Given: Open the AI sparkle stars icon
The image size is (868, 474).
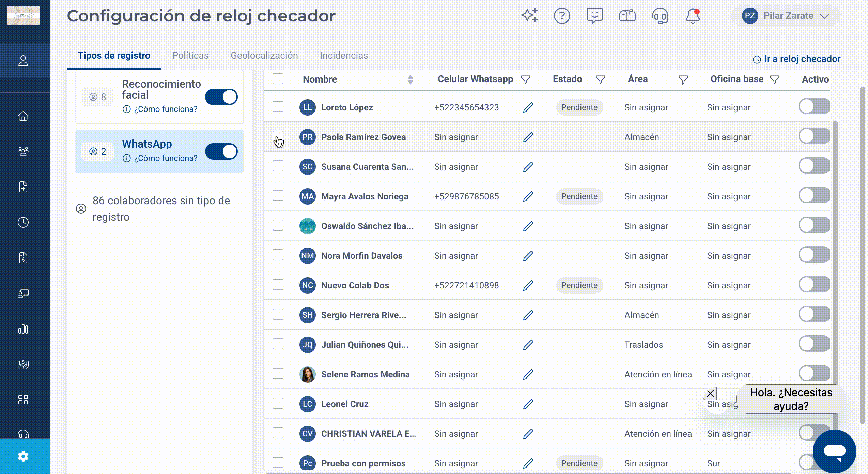Looking at the screenshot, I should pos(530,15).
